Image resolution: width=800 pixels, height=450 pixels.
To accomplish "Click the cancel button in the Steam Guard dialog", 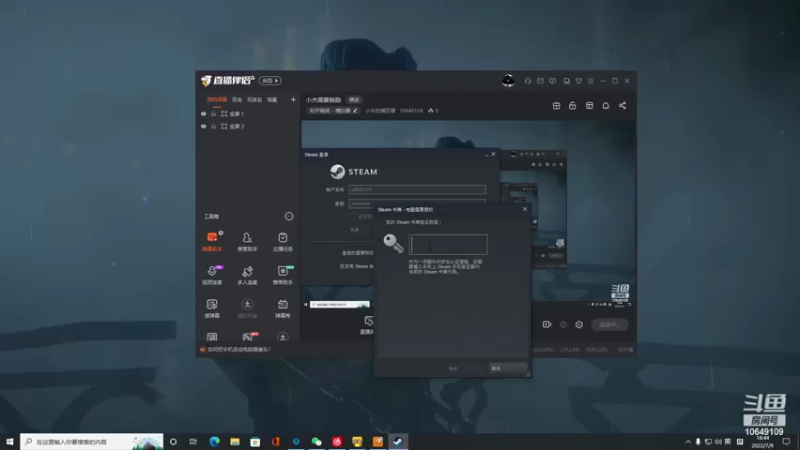I will [508, 368].
